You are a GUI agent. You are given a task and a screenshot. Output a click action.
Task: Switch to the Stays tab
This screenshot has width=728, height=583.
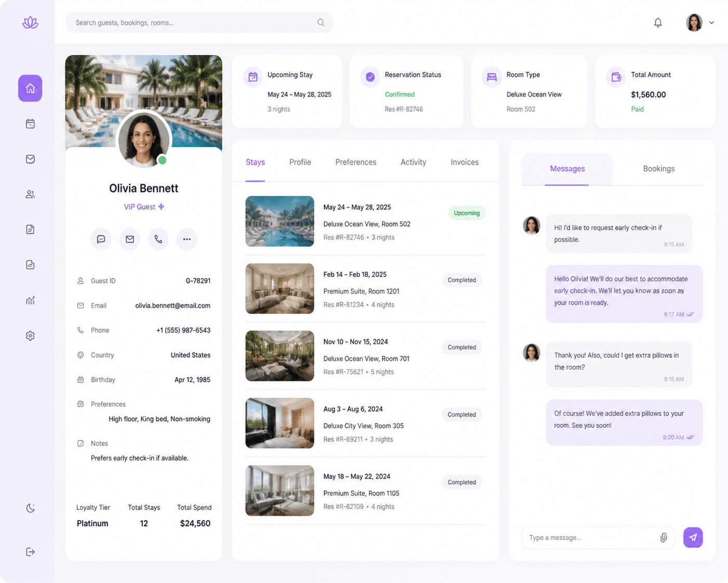pyautogui.click(x=255, y=162)
